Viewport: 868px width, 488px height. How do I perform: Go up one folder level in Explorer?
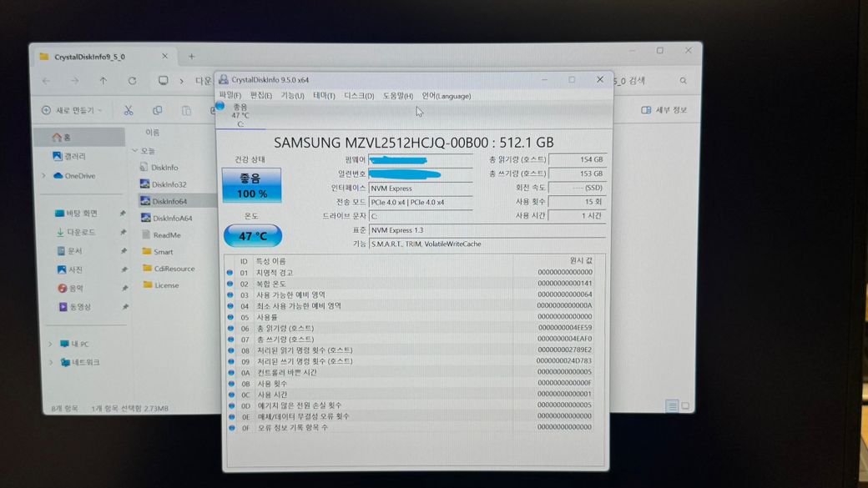[x=103, y=81]
